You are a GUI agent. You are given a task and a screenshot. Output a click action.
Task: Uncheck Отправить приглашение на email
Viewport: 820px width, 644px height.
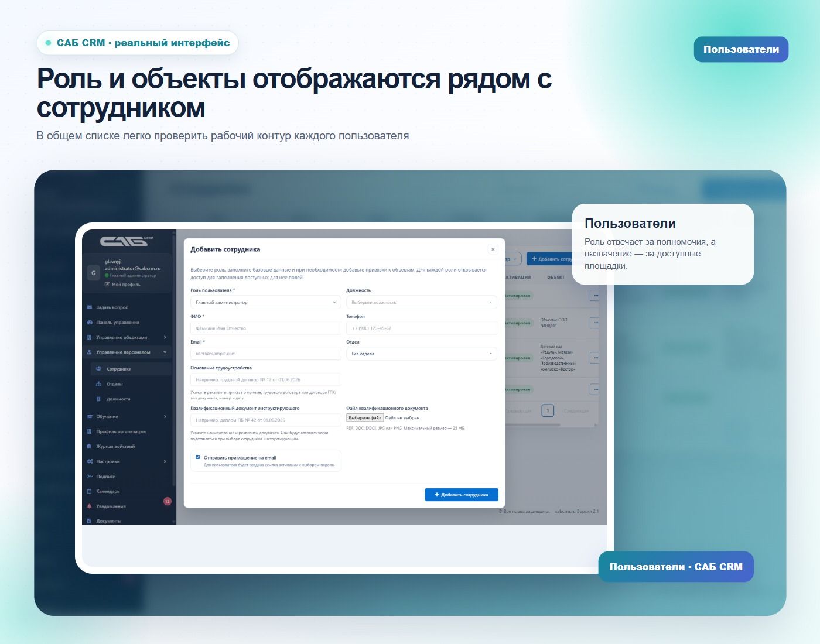pos(197,457)
